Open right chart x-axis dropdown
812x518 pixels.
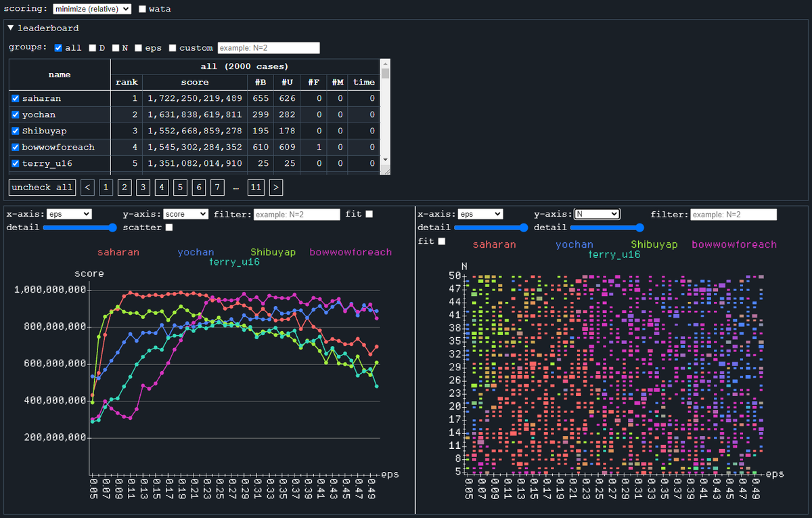(480, 214)
